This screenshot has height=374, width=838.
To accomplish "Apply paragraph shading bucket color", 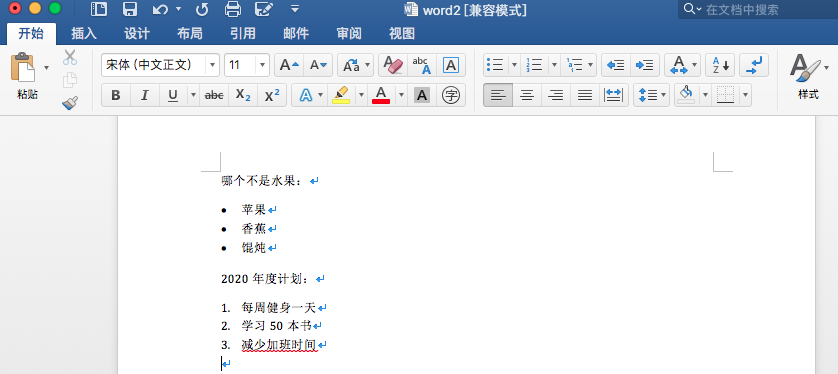I will pos(686,95).
